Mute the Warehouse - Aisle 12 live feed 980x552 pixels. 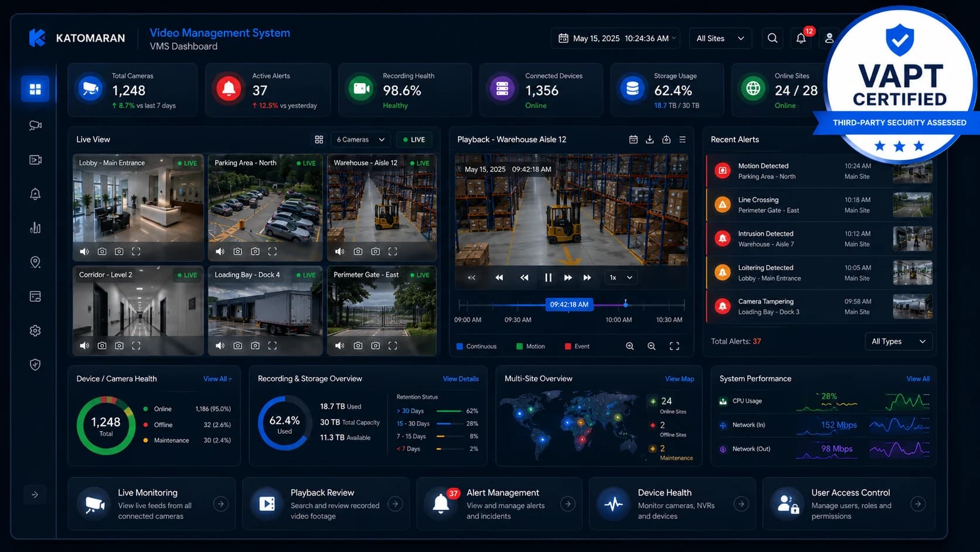pos(339,251)
